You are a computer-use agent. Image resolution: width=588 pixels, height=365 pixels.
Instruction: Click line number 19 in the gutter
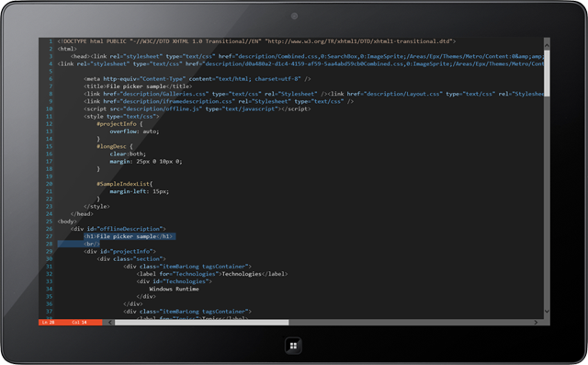point(49,177)
